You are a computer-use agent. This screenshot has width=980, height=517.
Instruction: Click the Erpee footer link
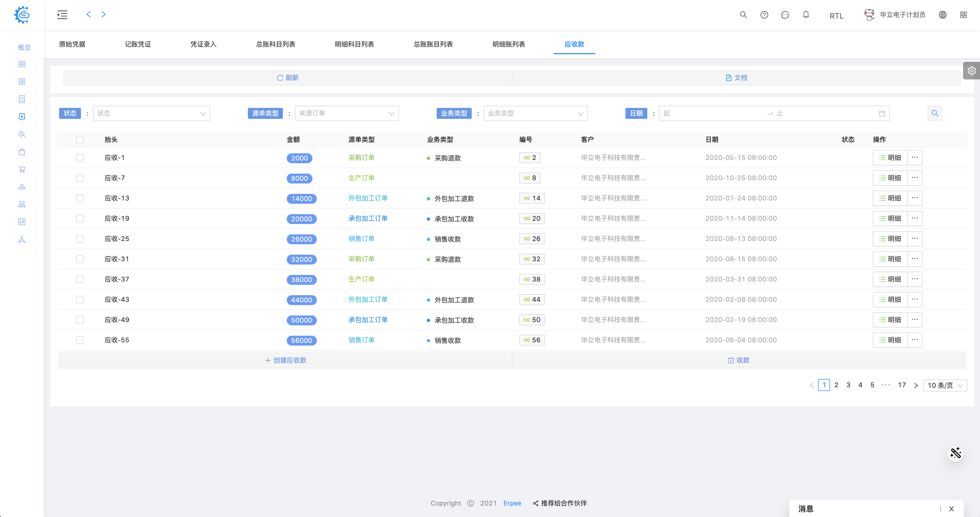[512, 503]
